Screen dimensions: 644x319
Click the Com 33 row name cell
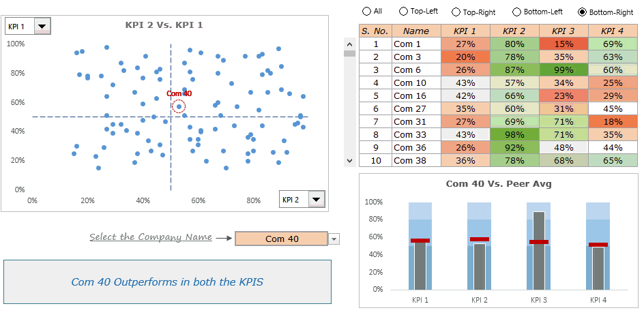(416, 135)
